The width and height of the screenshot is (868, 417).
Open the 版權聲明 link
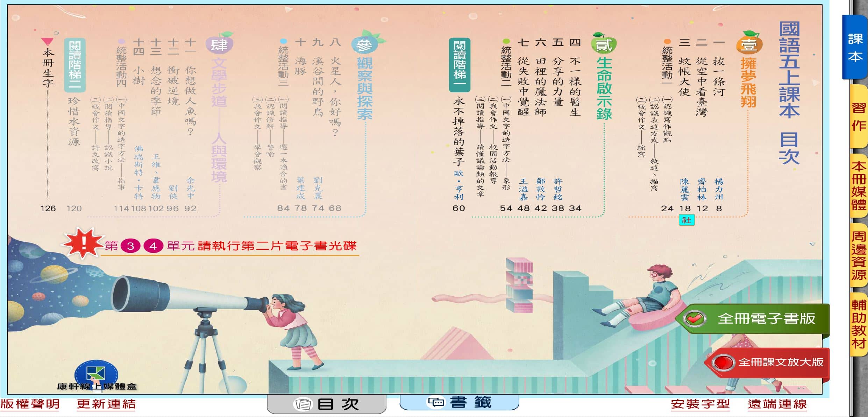(30, 404)
